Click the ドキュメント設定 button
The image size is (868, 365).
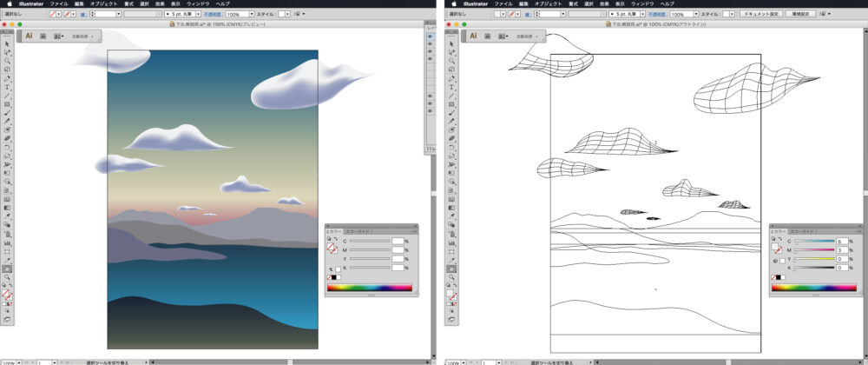coord(760,15)
